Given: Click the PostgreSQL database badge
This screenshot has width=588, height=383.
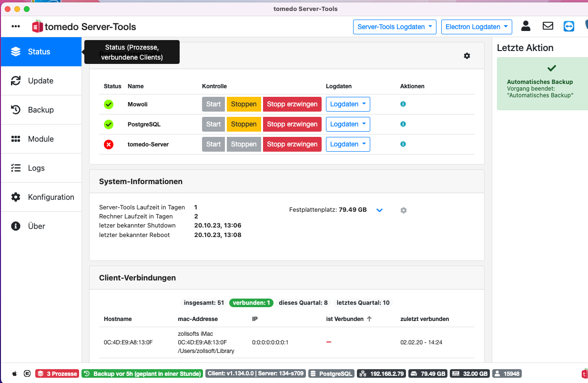Looking at the screenshot, I should click(x=331, y=374).
